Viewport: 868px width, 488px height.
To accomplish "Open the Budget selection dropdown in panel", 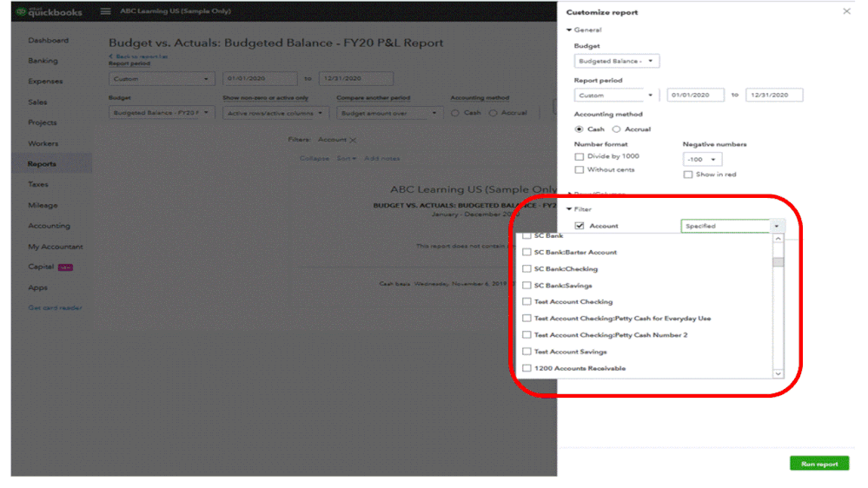I will (616, 61).
